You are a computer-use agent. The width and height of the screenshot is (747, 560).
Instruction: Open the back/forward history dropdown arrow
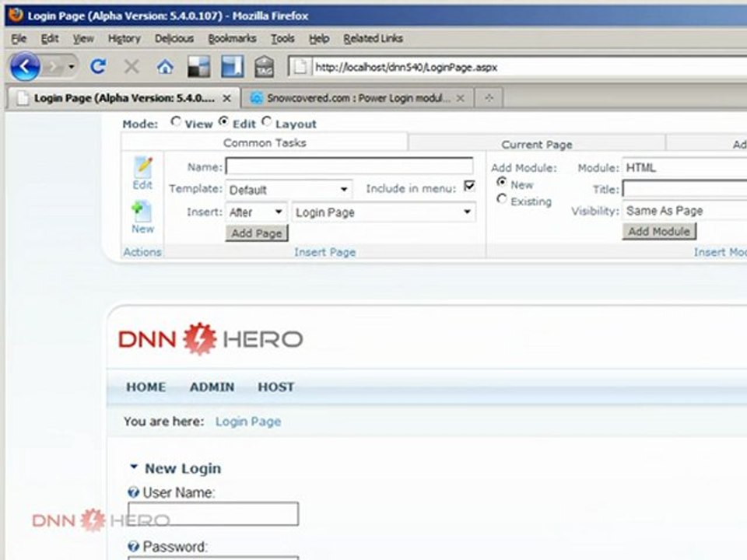tap(72, 67)
